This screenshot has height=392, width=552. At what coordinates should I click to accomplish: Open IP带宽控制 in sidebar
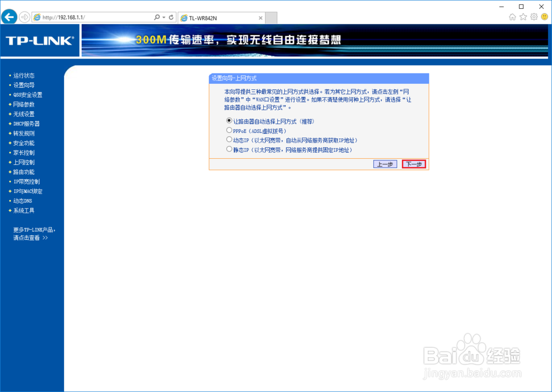pyautogui.click(x=26, y=182)
